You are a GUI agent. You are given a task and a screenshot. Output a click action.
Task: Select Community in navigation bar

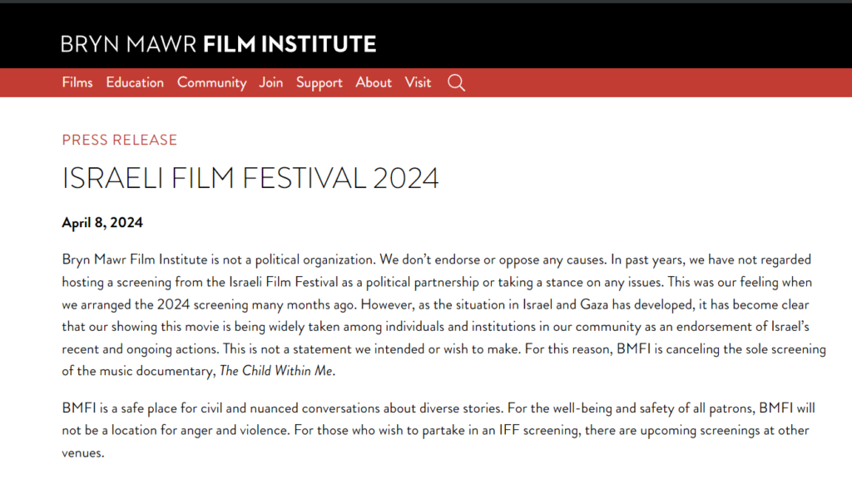[211, 82]
